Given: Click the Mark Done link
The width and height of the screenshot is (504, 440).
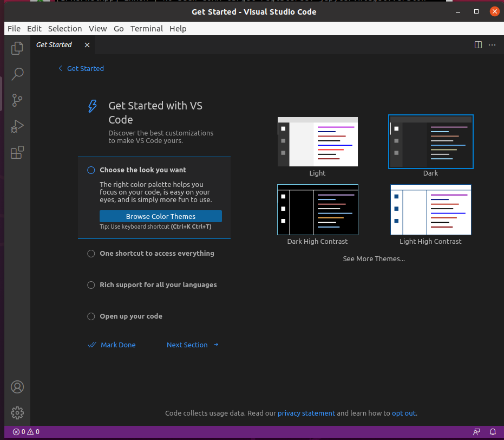Looking at the screenshot, I should click(x=112, y=345).
